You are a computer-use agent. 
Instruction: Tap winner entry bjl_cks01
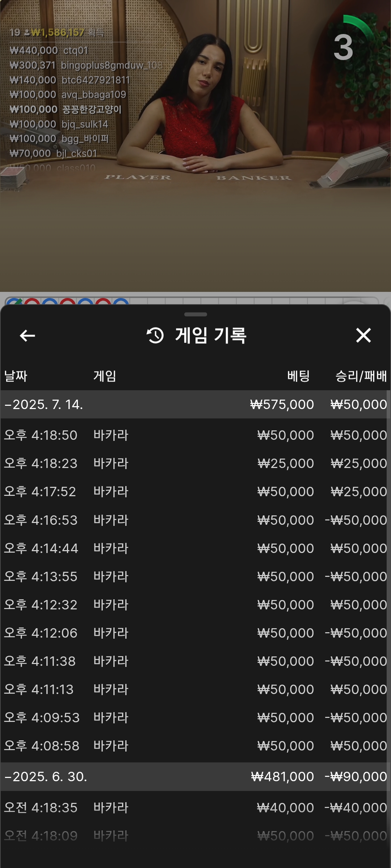(53, 153)
